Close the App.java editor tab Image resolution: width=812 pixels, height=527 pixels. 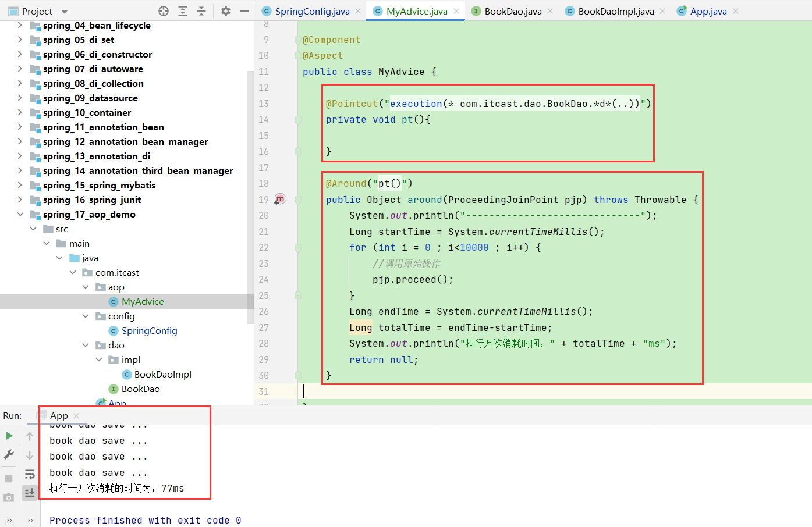pyautogui.click(x=736, y=11)
